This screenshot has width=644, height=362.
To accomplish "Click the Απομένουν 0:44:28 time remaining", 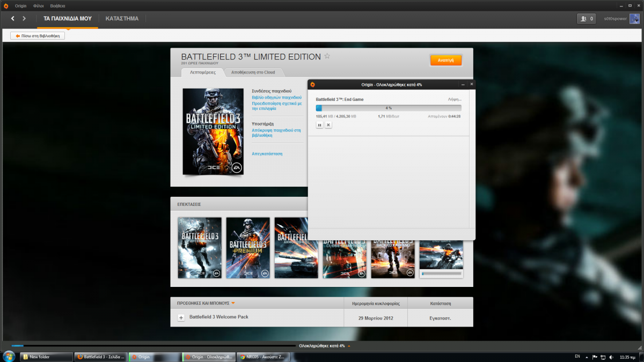I will coord(444,116).
